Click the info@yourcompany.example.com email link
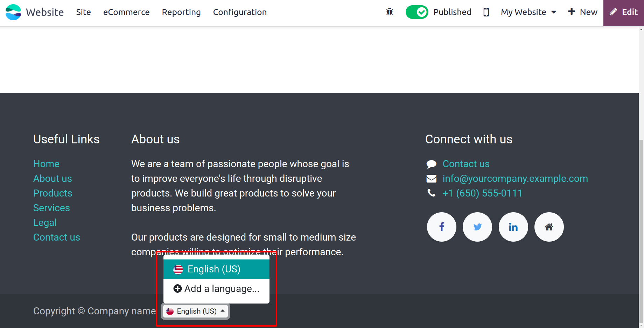 (x=515, y=179)
